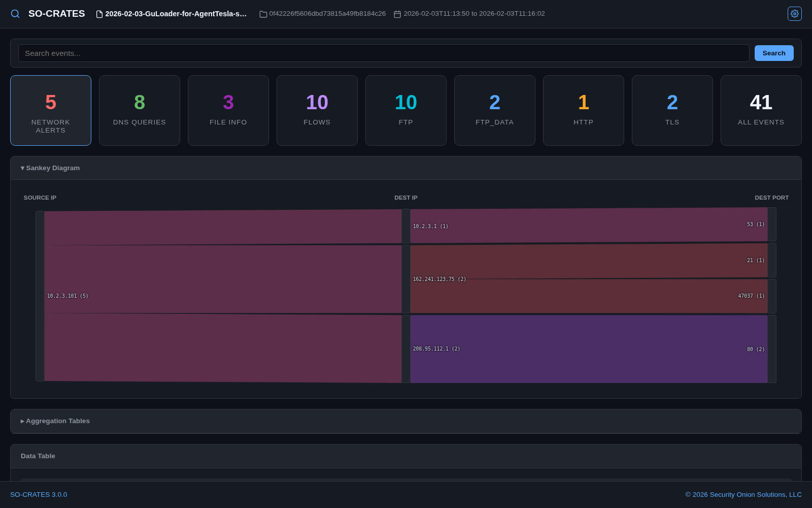Click the SO-CRATES 3.0.0 footer link
This screenshot has width=812, height=508.
[x=39, y=495]
